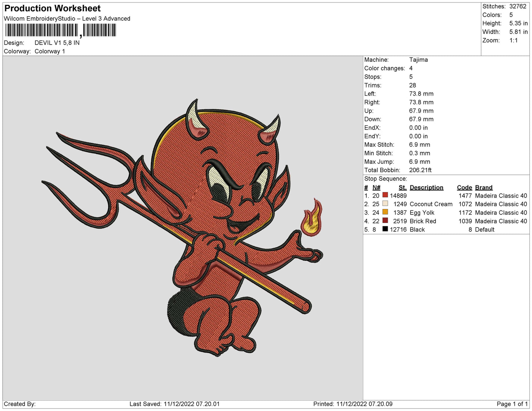Click the Stitches value '32762'
The height and width of the screenshot is (411, 532).
(x=518, y=6)
